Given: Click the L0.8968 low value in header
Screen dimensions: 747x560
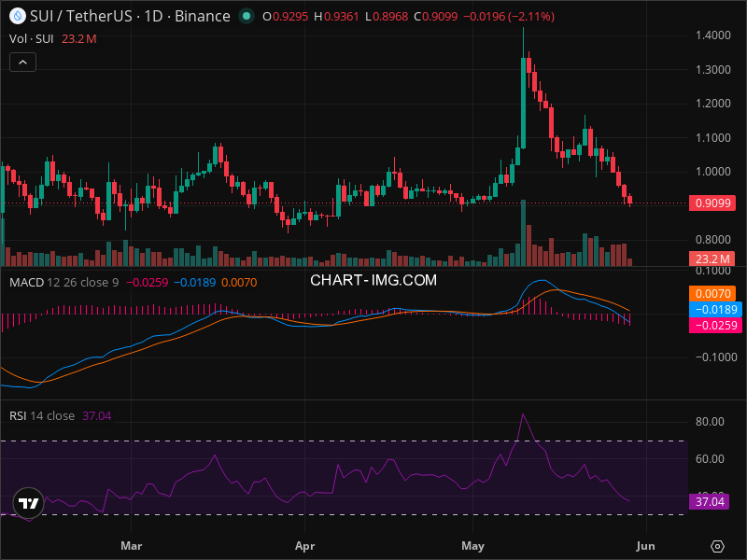Looking at the screenshot, I should pyautogui.click(x=387, y=16).
